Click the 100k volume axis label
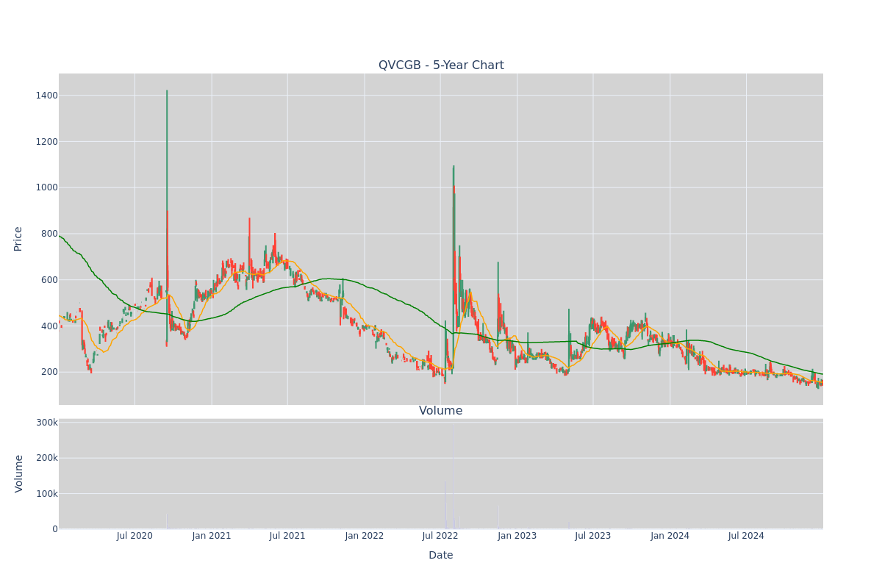The image size is (882, 588). (x=46, y=493)
